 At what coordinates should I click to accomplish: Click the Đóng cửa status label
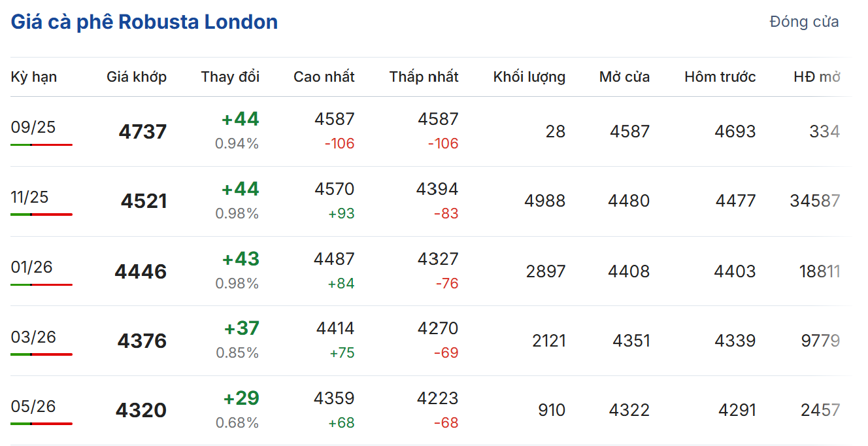pyautogui.click(x=804, y=22)
